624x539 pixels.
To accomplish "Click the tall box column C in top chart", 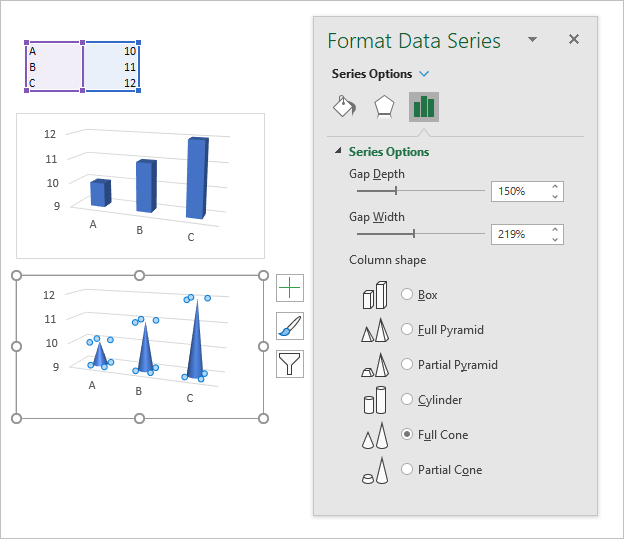I will (197, 178).
